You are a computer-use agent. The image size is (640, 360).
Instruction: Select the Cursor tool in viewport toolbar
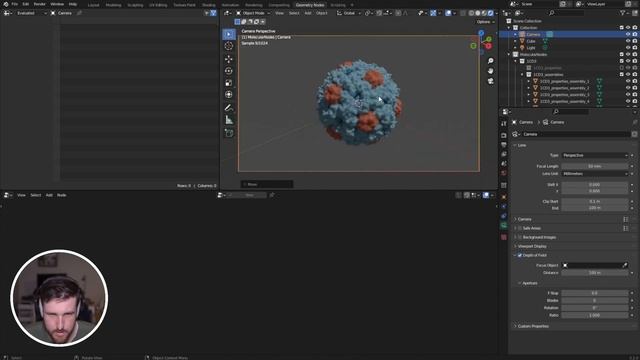click(x=229, y=46)
